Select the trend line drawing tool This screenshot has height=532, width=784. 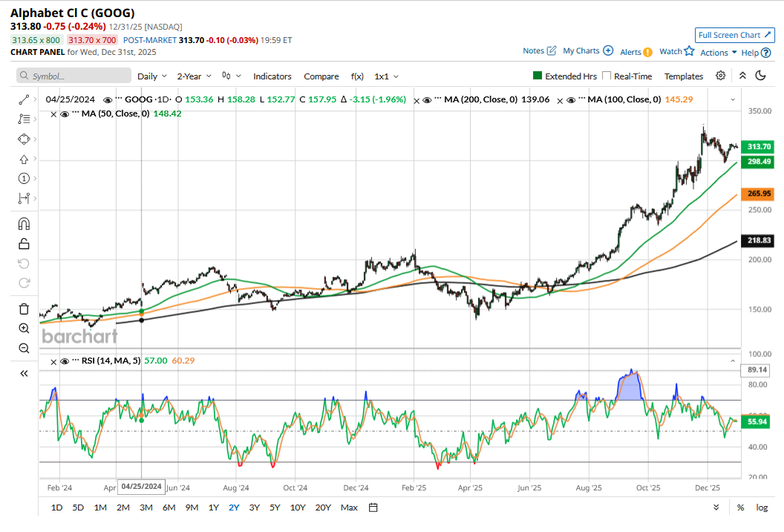tap(23, 99)
